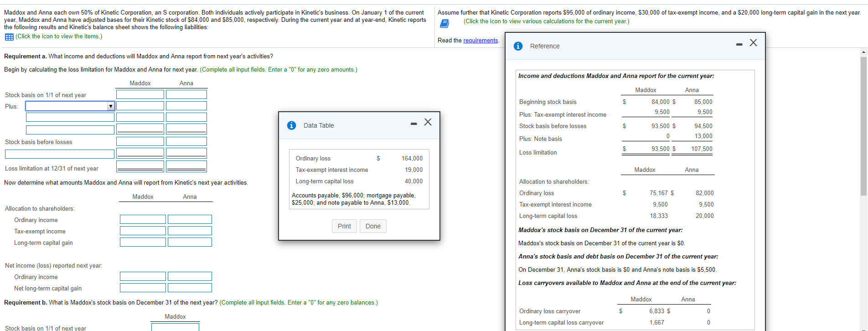Open the items data table icon
Image resolution: width=868 pixels, height=331 pixels.
9,37
